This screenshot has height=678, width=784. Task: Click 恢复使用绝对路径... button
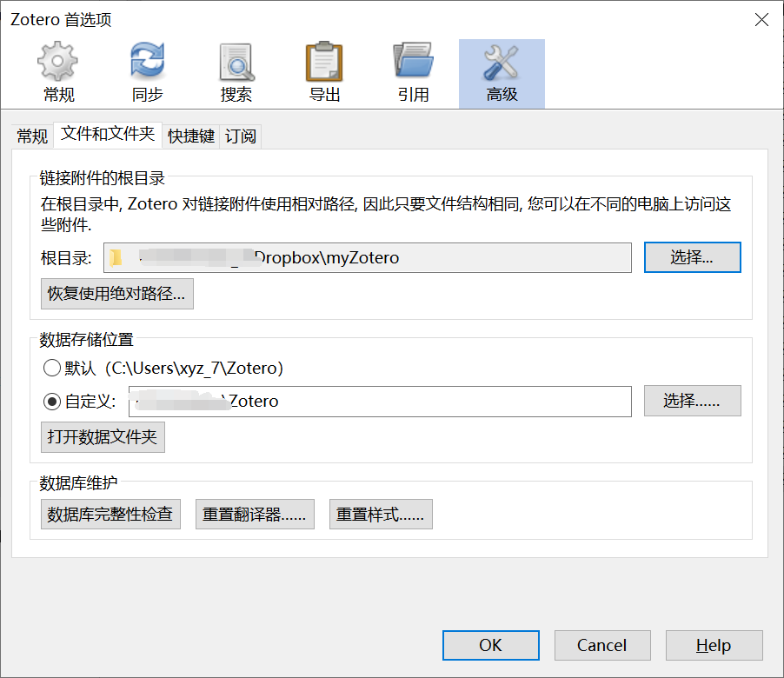coord(117,294)
